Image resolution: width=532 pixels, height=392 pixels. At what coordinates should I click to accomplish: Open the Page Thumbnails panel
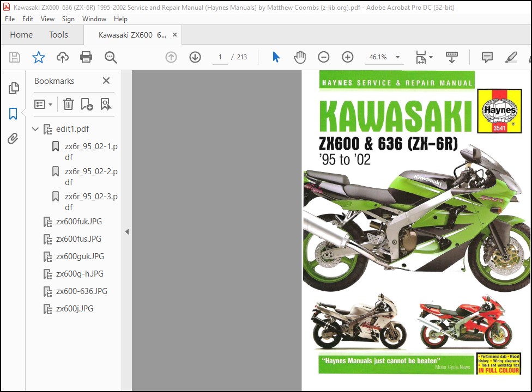tap(14, 88)
